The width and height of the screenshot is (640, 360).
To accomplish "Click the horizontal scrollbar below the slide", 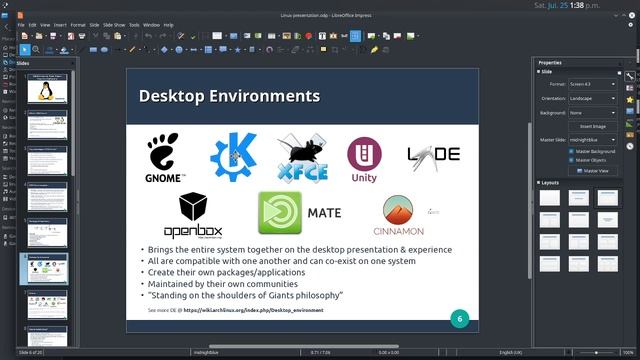I will 304,346.
